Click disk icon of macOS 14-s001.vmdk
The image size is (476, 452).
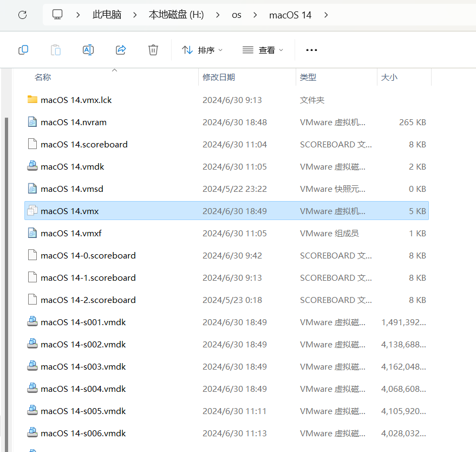coord(32,321)
